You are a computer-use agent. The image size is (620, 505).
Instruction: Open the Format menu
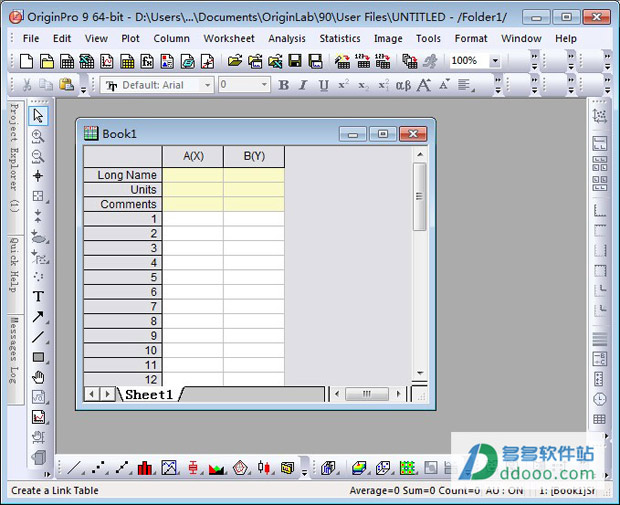coord(471,38)
